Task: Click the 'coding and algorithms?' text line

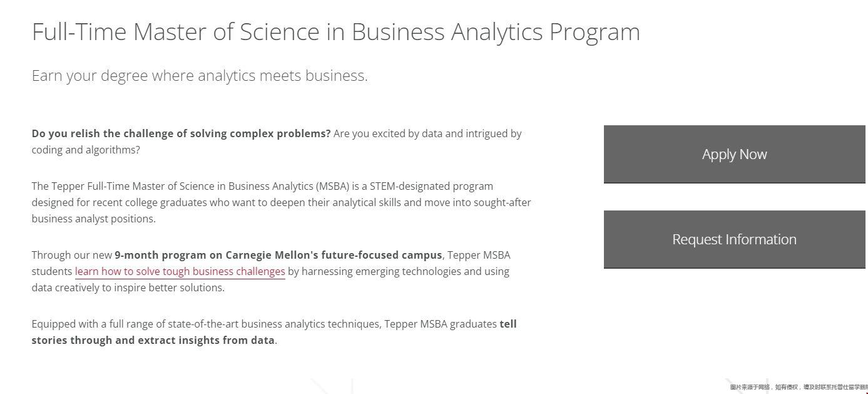Action: (x=86, y=150)
